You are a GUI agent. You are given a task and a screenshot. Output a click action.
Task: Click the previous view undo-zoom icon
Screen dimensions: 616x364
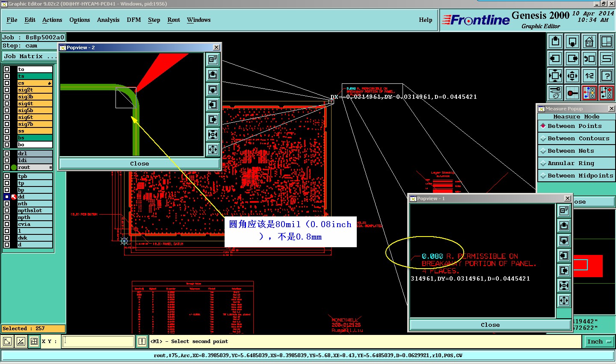tap(589, 59)
